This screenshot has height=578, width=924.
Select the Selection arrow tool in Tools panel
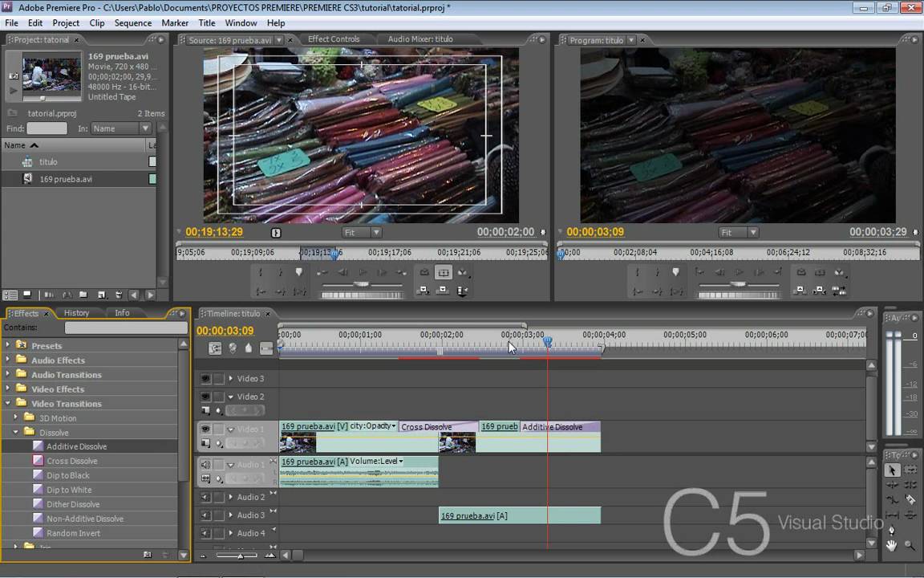point(892,470)
